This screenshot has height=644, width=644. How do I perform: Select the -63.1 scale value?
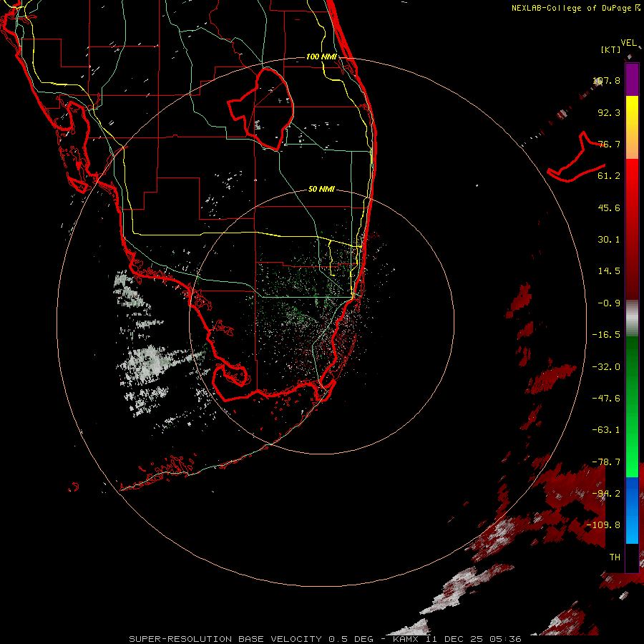(x=606, y=430)
